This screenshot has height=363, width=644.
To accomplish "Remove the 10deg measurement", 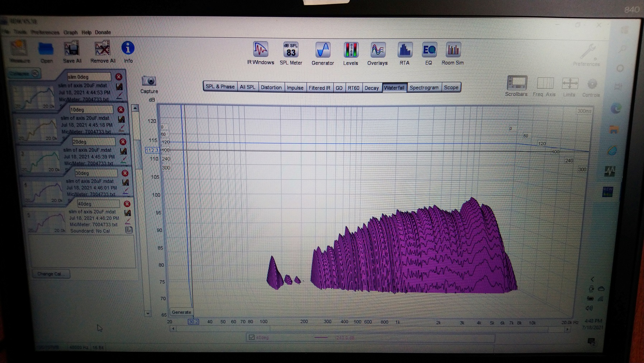I will [121, 109].
